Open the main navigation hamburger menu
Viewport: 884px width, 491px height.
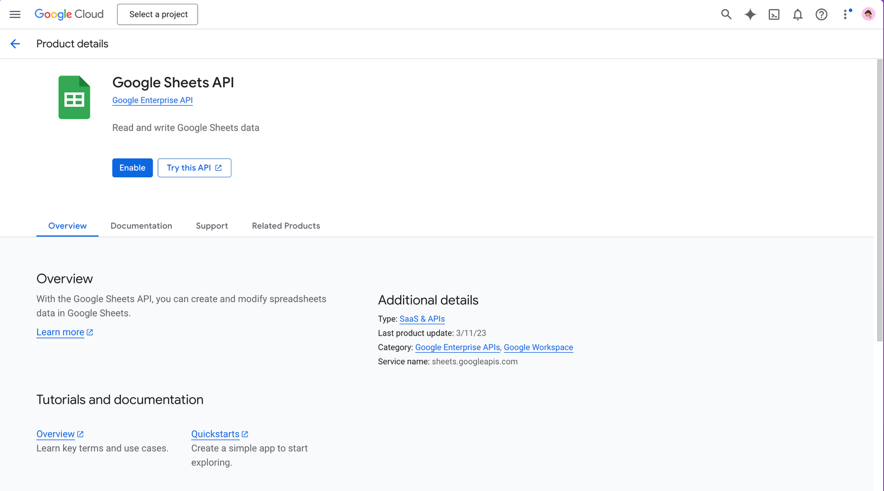pyautogui.click(x=15, y=15)
